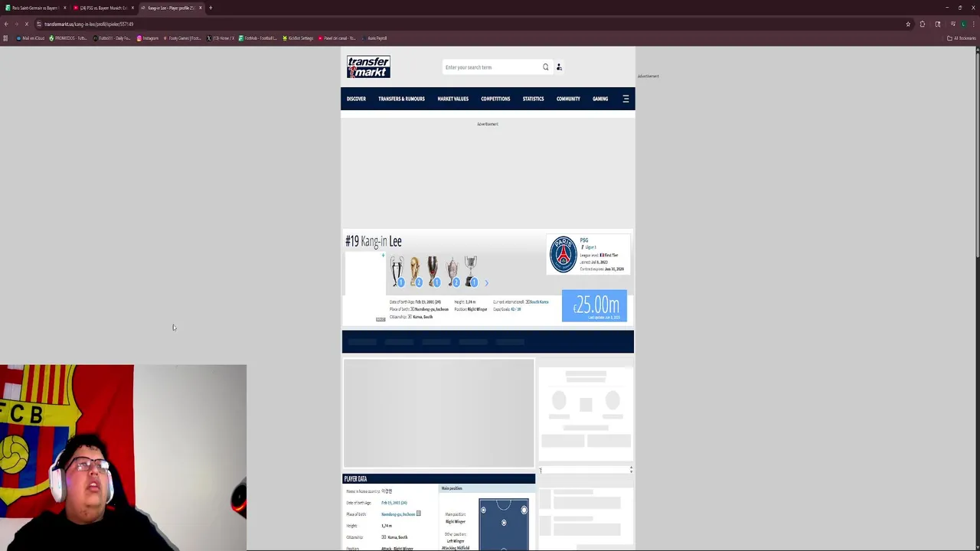Open the Chrome three-dot menu
This screenshot has width=980, height=551.
973,24
